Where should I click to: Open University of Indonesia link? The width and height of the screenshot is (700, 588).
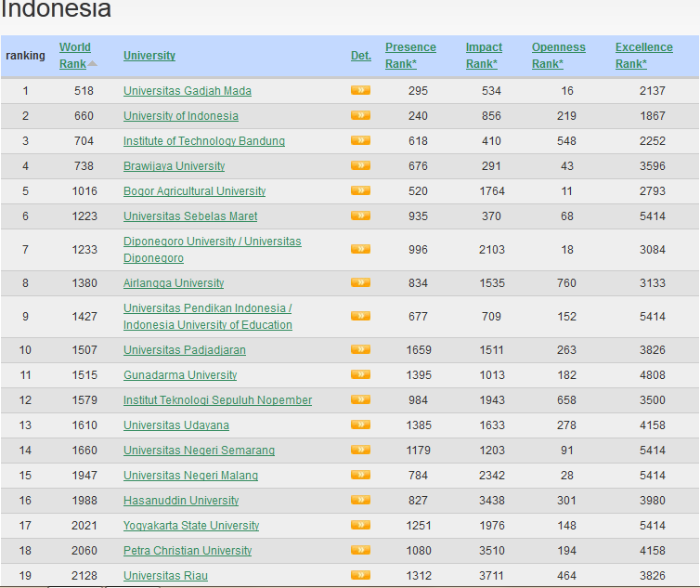click(x=181, y=116)
